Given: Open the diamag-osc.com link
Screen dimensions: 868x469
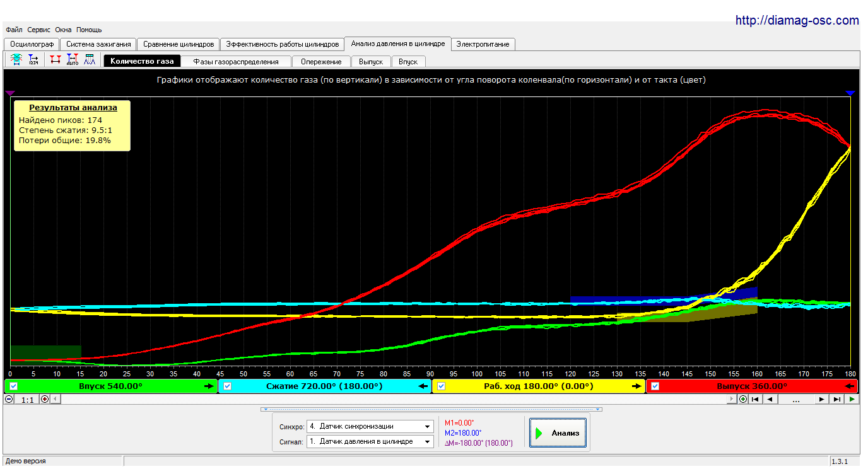Looking at the screenshot, I should [797, 20].
